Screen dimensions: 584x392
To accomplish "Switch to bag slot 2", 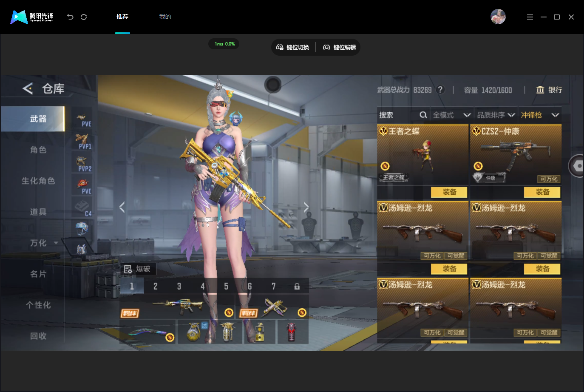I will (155, 286).
